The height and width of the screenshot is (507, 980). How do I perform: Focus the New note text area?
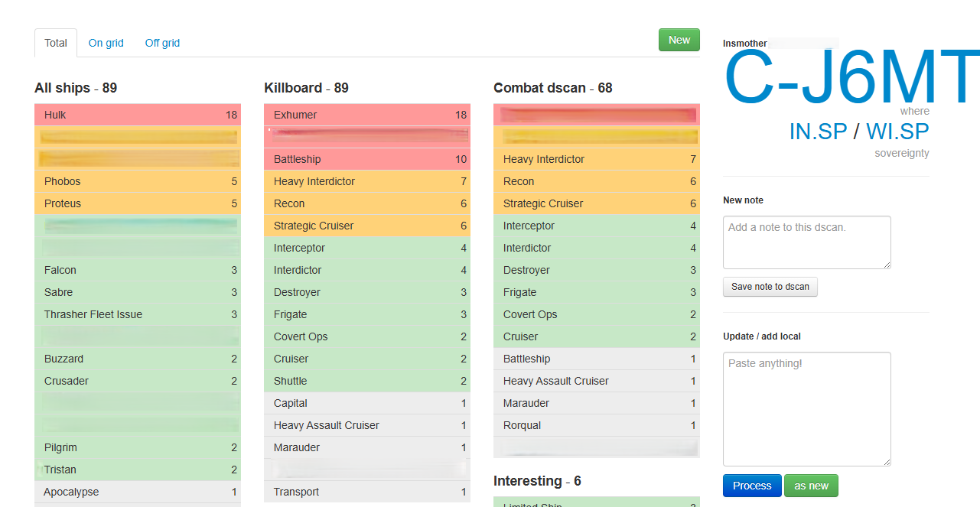[806, 242]
